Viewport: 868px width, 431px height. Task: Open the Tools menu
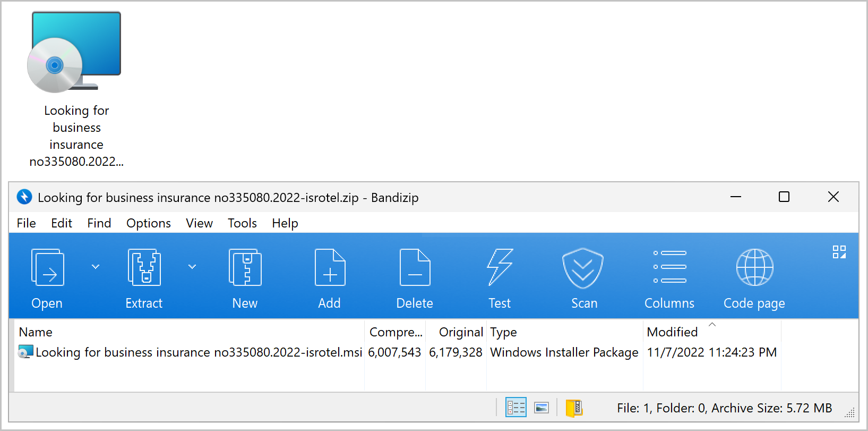[x=242, y=223]
